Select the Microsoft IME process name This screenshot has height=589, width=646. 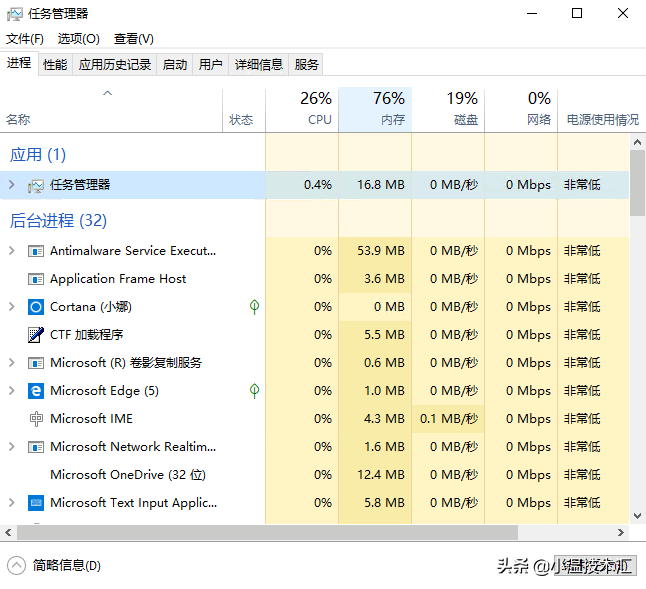91,418
